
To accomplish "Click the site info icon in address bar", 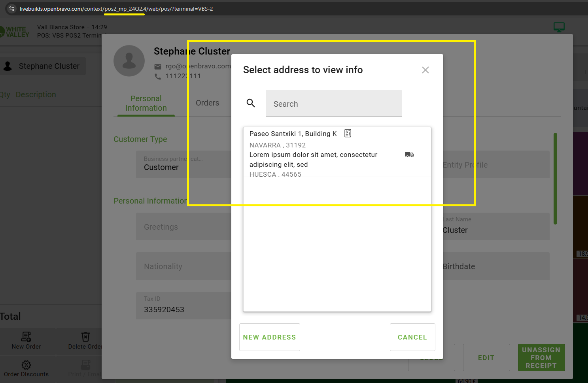I will 12,9.
